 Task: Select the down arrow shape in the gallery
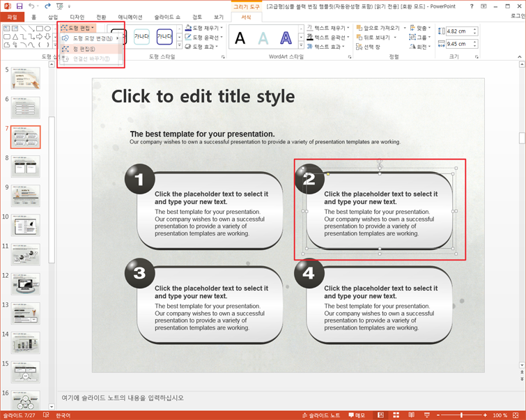[47, 36]
